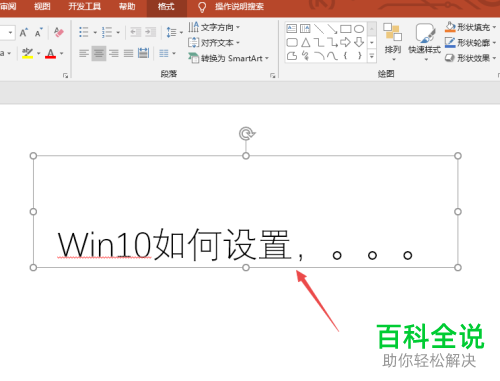The width and height of the screenshot is (500, 381).
Task: Decrease the font size with the smaller A button
Action: pos(39,33)
